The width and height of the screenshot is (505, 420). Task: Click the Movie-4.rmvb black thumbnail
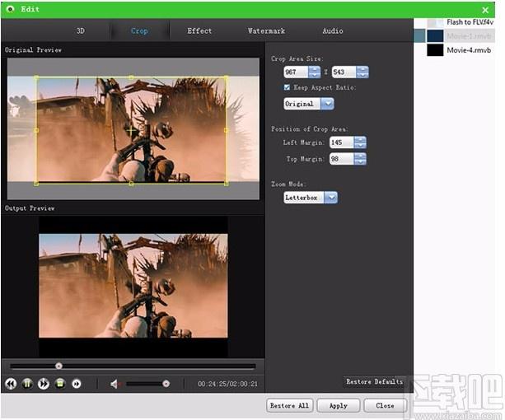(435, 50)
